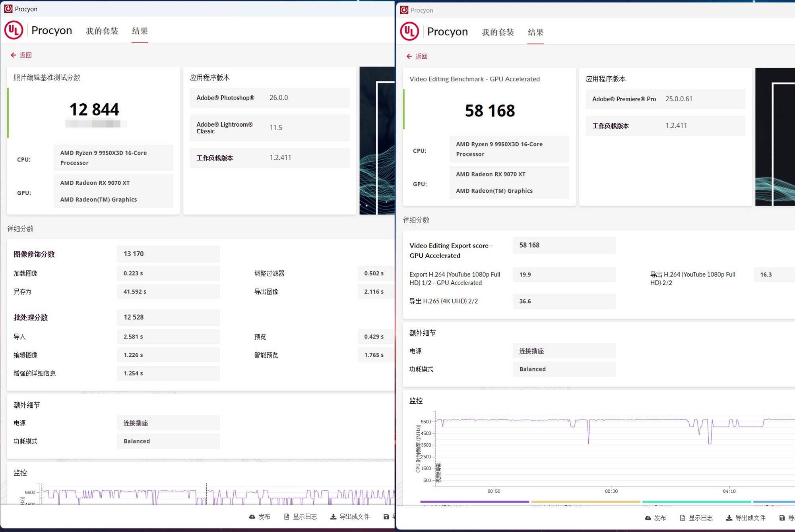Click 显示日志 document icon in right window

pos(683,518)
